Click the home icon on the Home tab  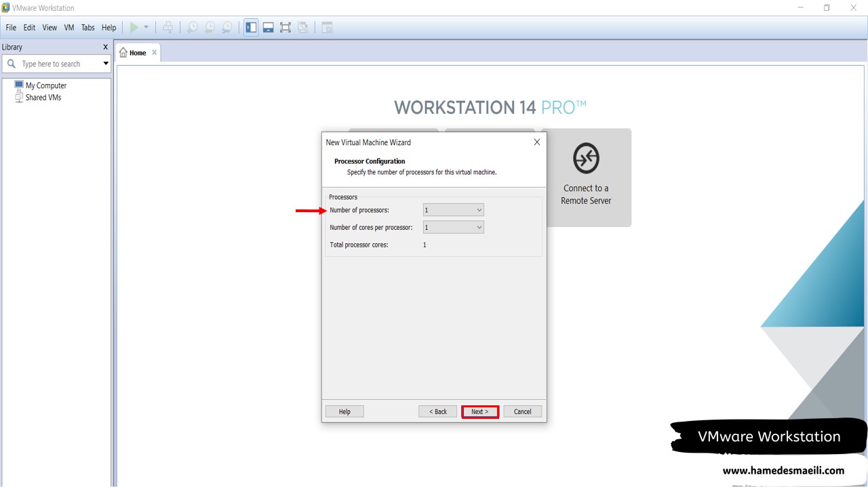pos(123,53)
